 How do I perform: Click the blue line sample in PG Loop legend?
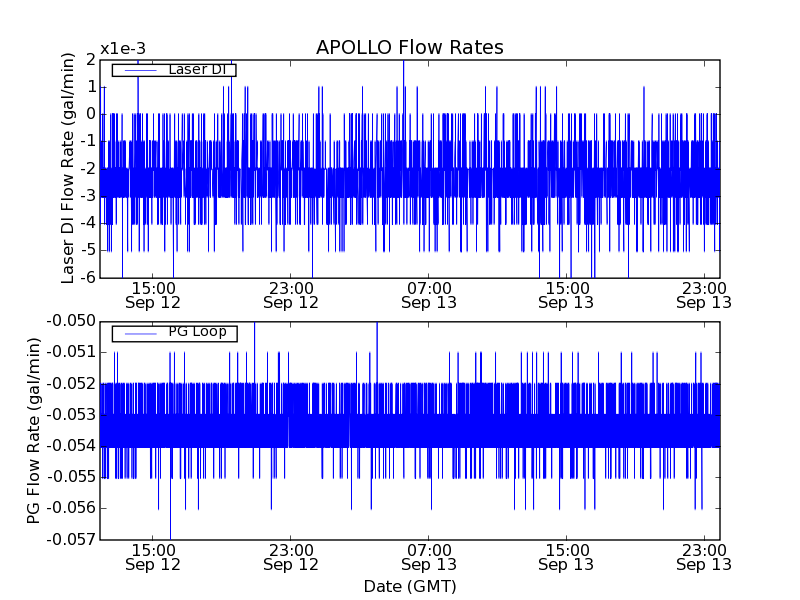[x=138, y=332]
